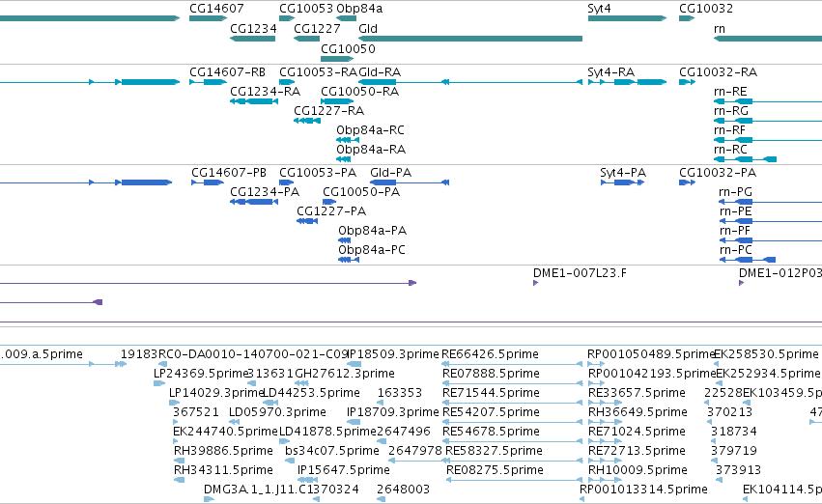Viewport: 822px width, 504px height.
Task: Select protein Gld-PA
Action: tap(390, 173)
